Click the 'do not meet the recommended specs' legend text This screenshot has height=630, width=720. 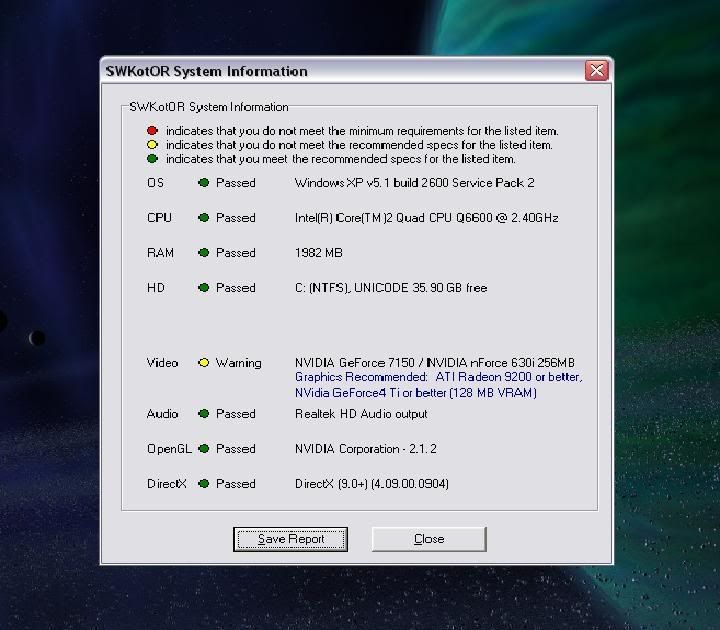tap(360, 145)
